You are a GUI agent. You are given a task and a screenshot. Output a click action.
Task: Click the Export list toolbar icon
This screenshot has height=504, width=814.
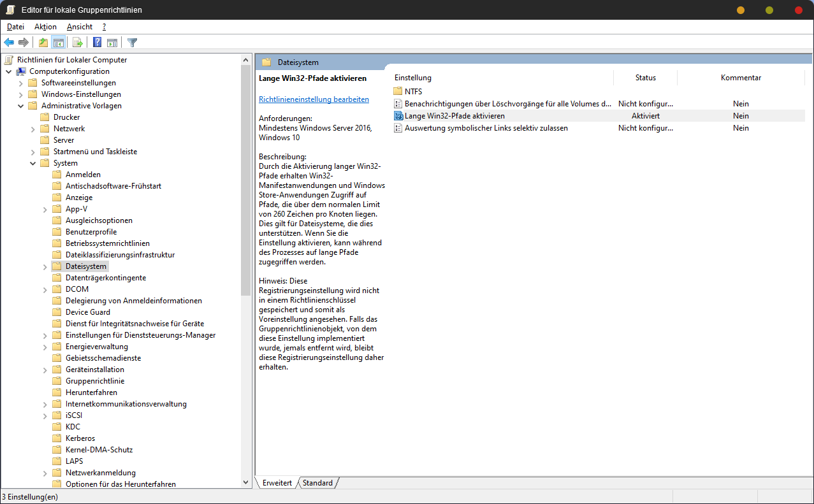click(x=78, y=43)
